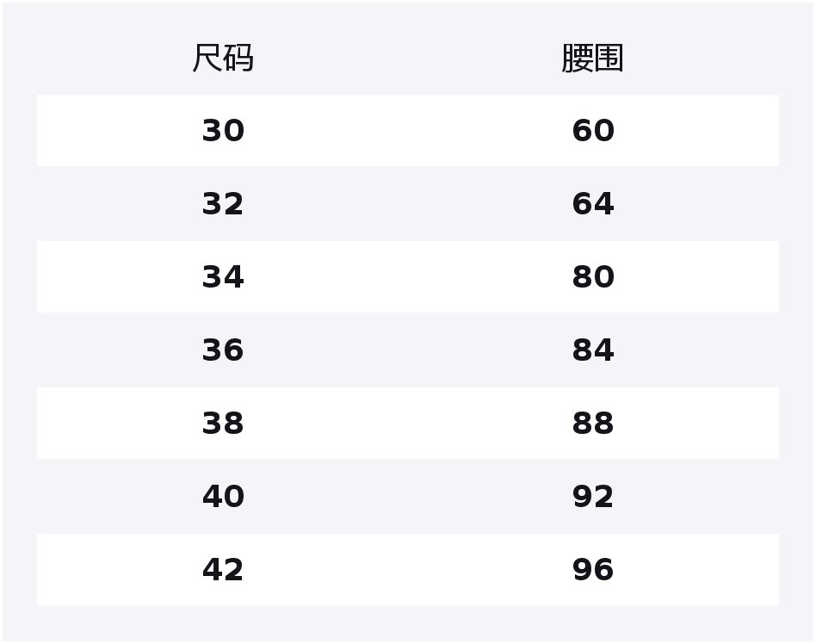Click the blank space between 36 and 84
The height and width of the screenshot is (644, 816).
click(408, 350)
